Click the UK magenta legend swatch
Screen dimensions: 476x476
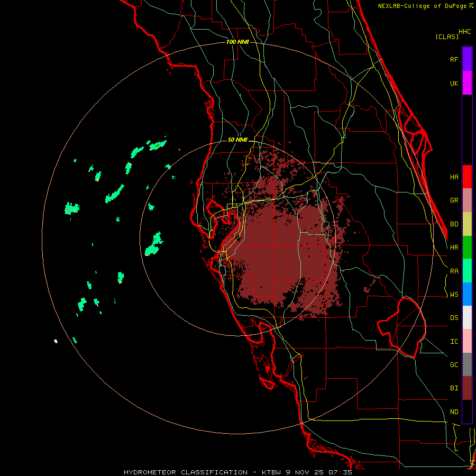467,83
